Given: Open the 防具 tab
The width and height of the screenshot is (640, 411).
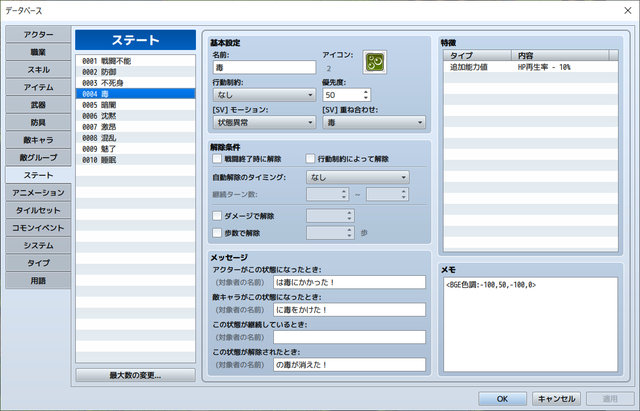Looking at the screenshot, I should (38, 122).
